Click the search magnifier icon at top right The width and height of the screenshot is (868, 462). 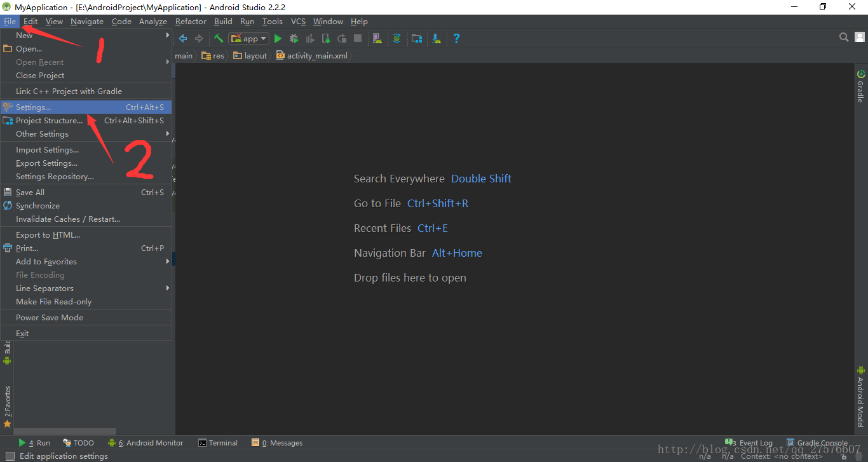tap(844, 37)
